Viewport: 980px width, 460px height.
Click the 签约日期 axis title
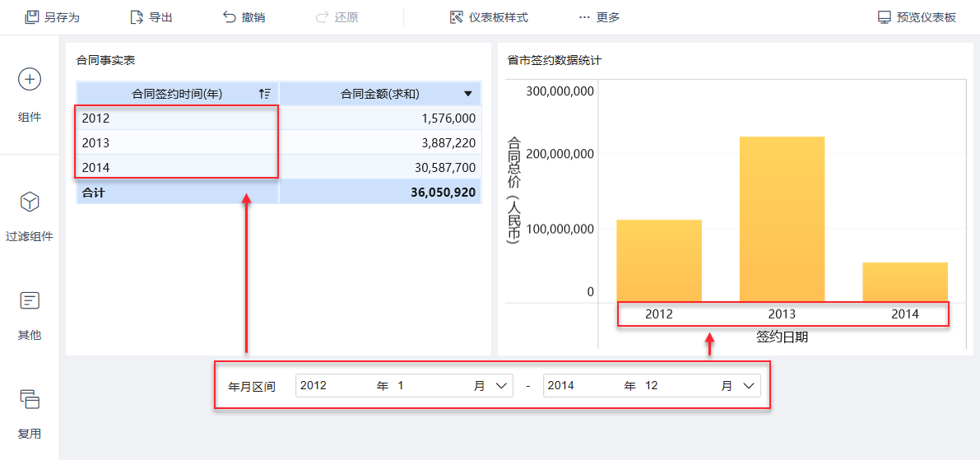tap(782, 337)
